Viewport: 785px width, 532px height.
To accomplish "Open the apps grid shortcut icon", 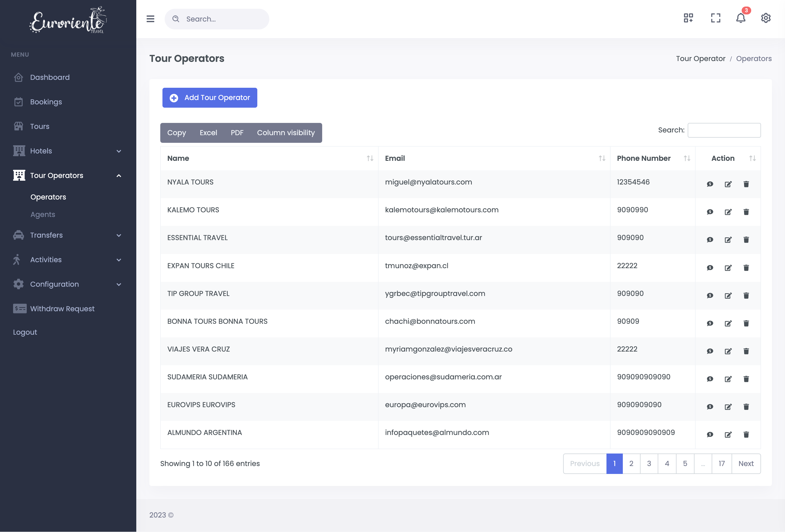I will pos(689,18).
